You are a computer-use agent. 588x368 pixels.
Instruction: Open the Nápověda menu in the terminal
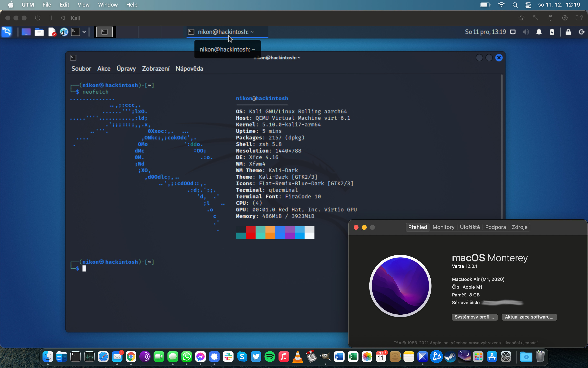coord(189,69)
